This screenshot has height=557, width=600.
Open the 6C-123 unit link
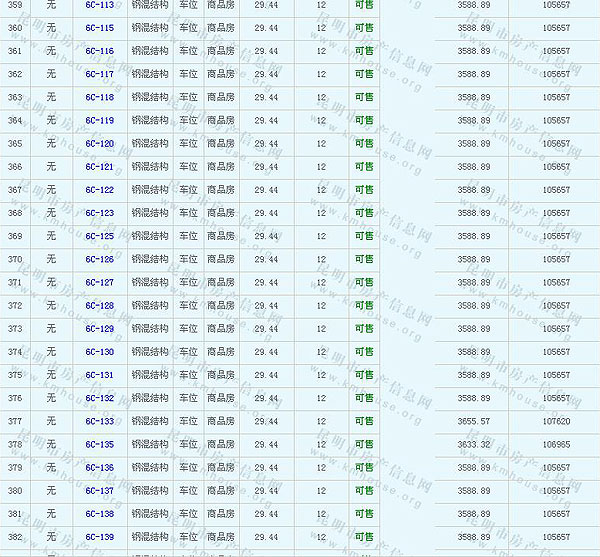99,213
